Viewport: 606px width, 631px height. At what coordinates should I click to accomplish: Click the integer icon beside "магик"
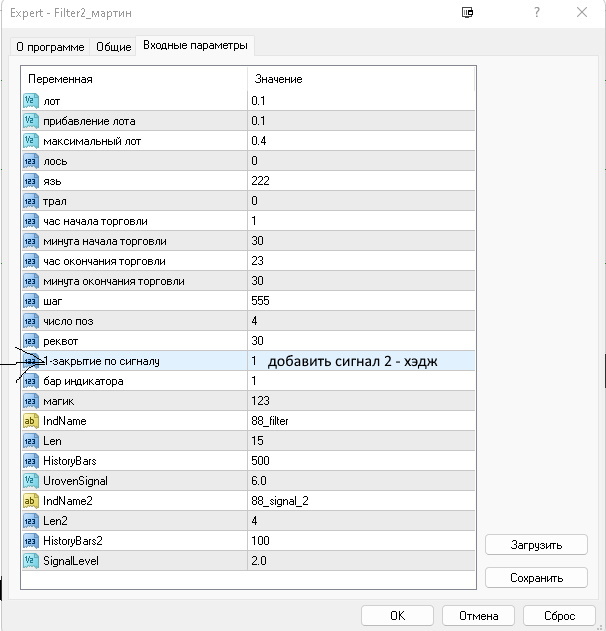(x=30, y=401)
